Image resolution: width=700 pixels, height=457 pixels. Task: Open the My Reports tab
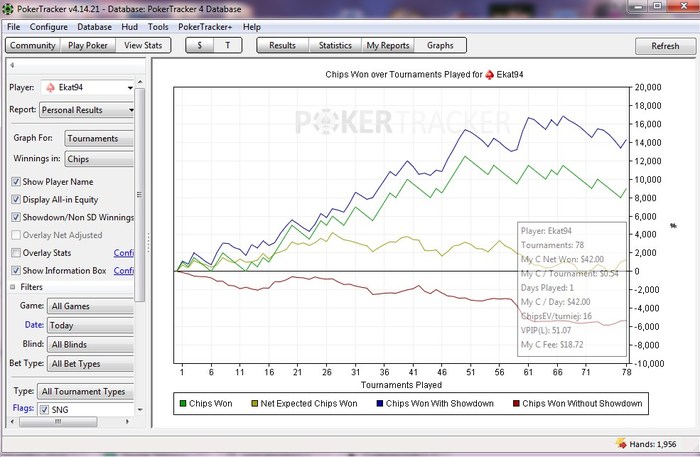point(388,46)
